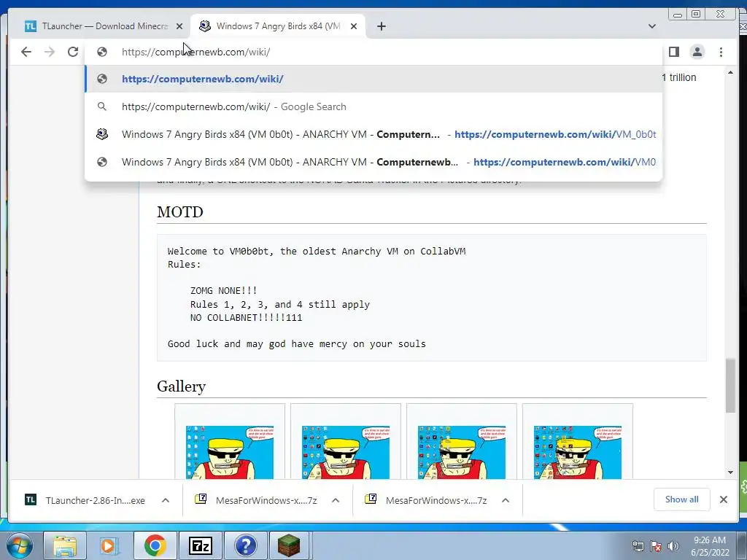Click the line starting 'Welcome to VM0b0bt'

(x=317, y=251)
